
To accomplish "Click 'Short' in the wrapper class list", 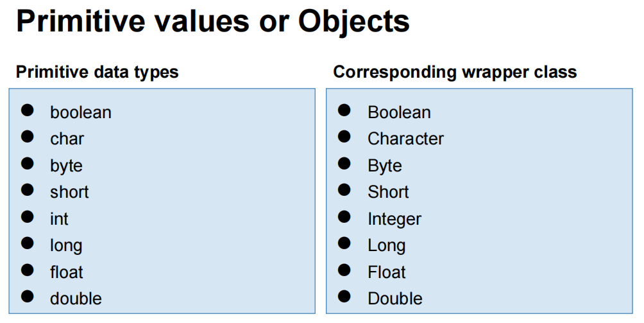I will coord(388,192).
